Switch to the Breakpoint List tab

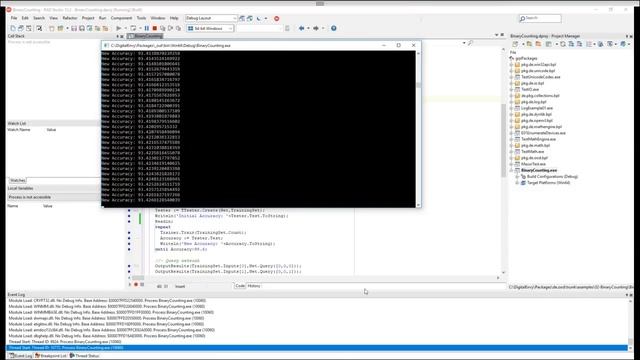[51, 356]
